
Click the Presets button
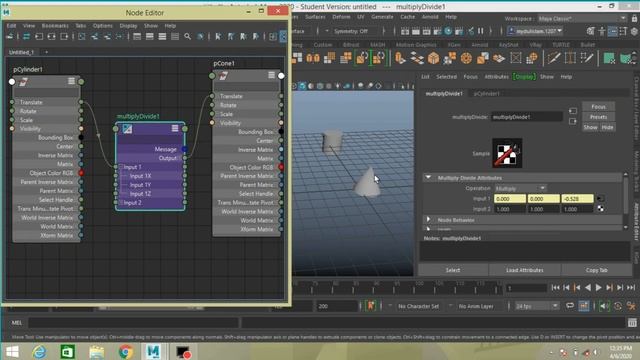click(x=598, y=117)
